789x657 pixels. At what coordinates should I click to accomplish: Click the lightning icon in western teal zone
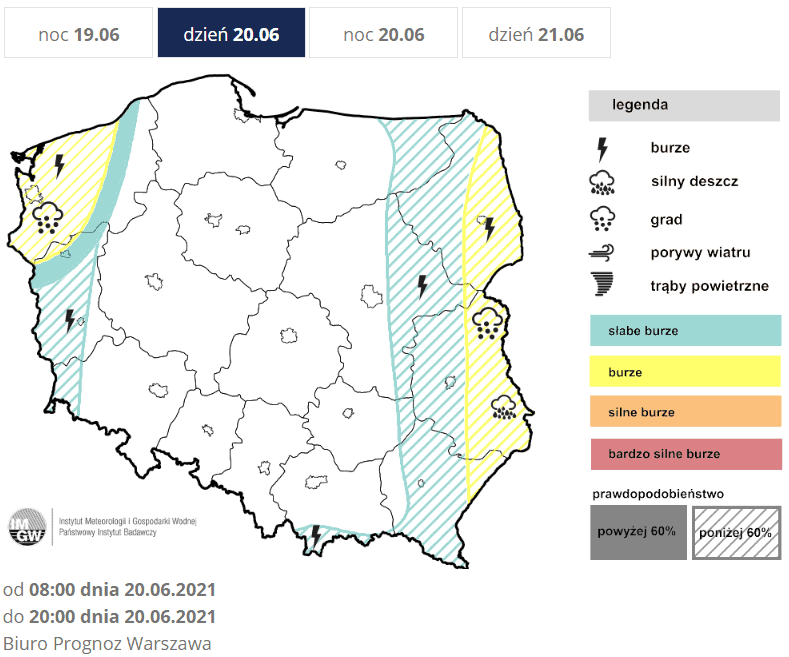70,320
